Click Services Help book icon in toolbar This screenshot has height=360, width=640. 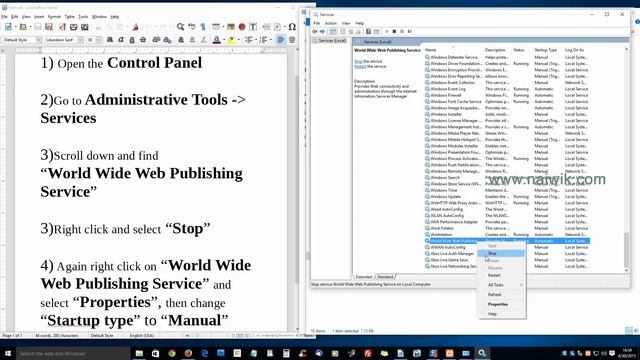click(x=368, y=31)
